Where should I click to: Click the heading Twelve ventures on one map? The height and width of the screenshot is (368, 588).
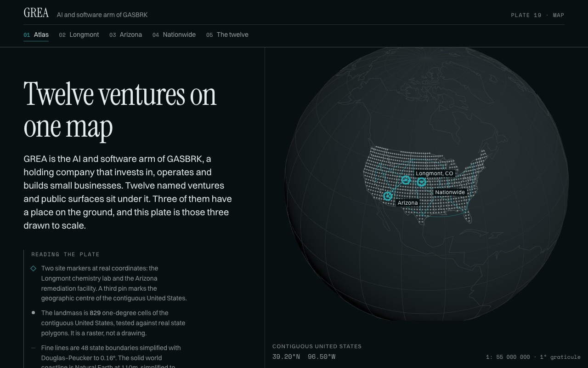(x=120, y=110)
